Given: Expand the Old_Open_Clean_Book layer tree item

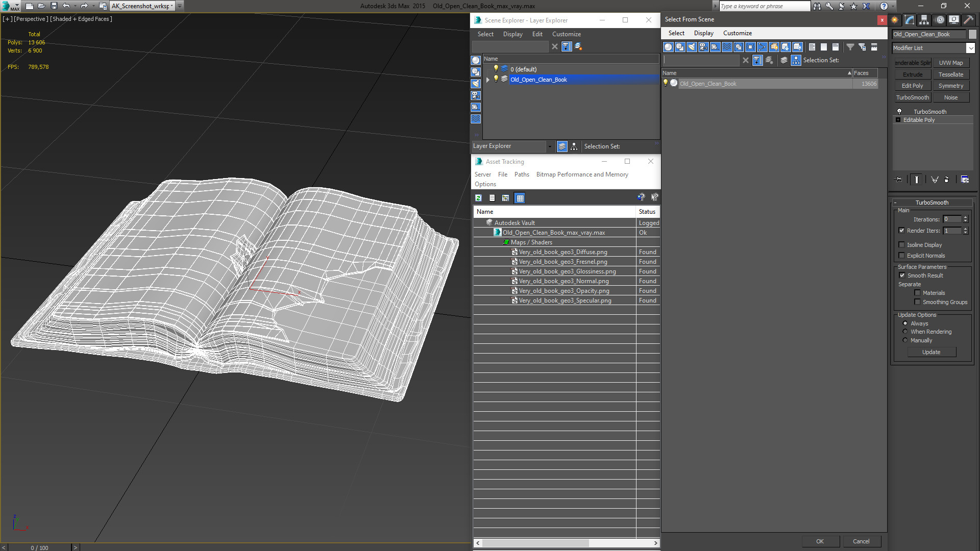Looking at the screenshot, I should 488,80.
